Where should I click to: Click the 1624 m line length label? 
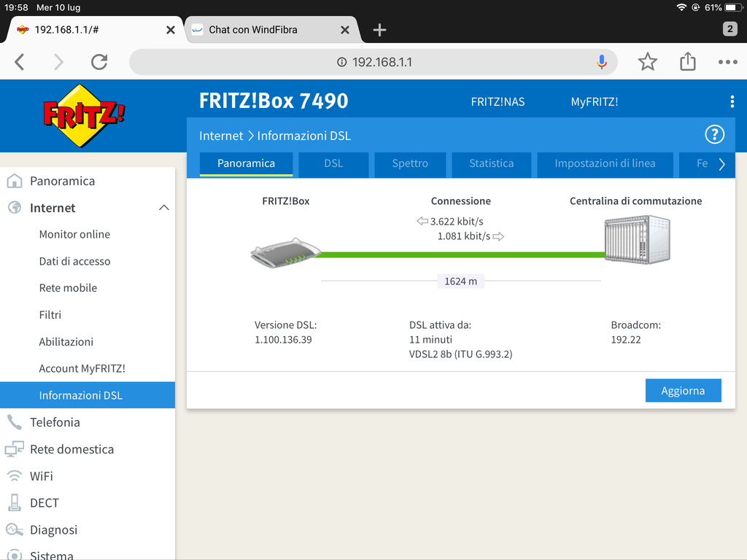click(x=461, y=281)
